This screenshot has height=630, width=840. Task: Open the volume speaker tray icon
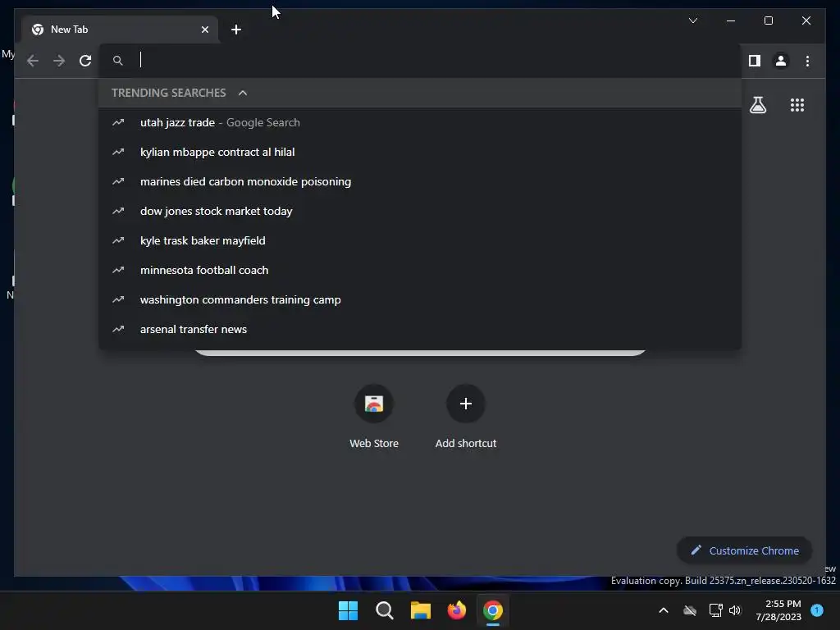(x=735, y=610)
